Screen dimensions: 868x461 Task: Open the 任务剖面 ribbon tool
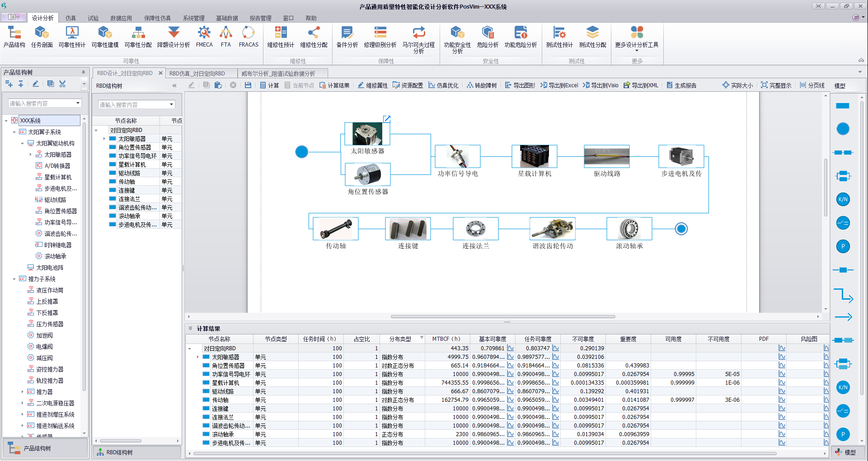point(42,37)
